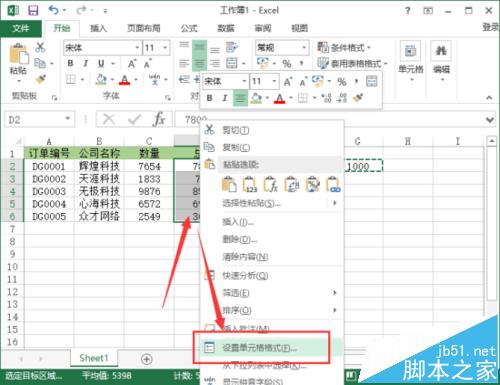Switch to the 插入 ribbon tab
This screenshot has height=385, width=500.
pos(98,28)
